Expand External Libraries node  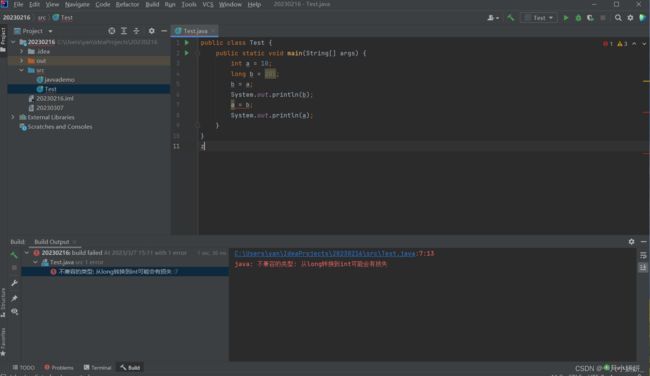[x=13, y=117]
